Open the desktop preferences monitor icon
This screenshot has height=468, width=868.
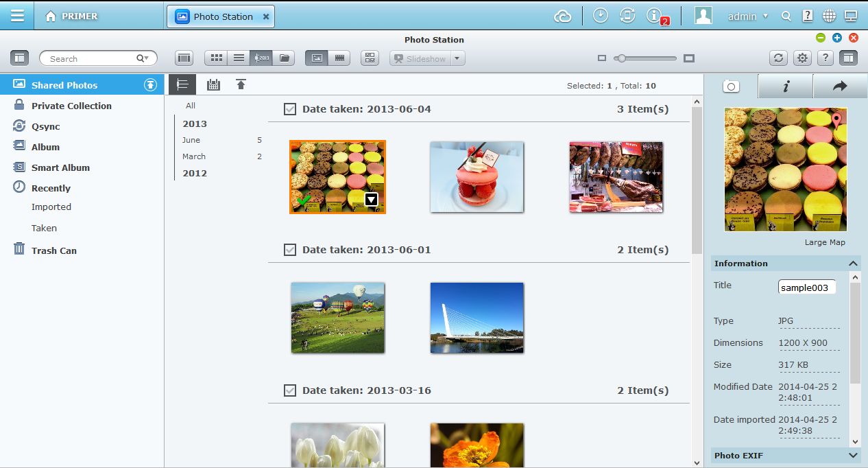851,16
